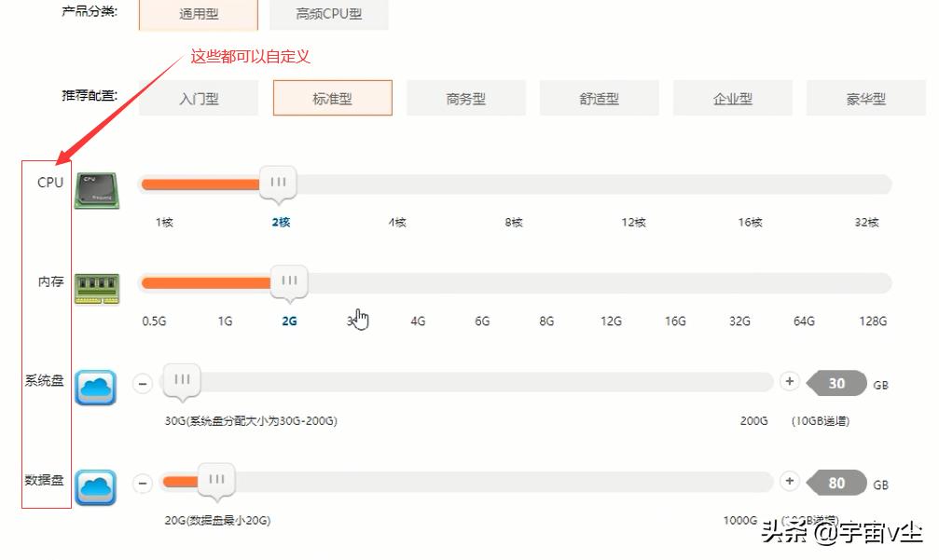Click the 数据盘 cloud disk icon

(97, 486)
